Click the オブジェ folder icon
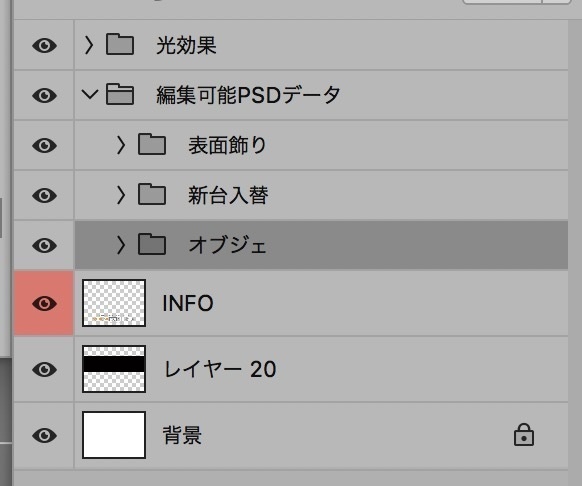This screenshot has width=582, height=486. pos(152,244)
